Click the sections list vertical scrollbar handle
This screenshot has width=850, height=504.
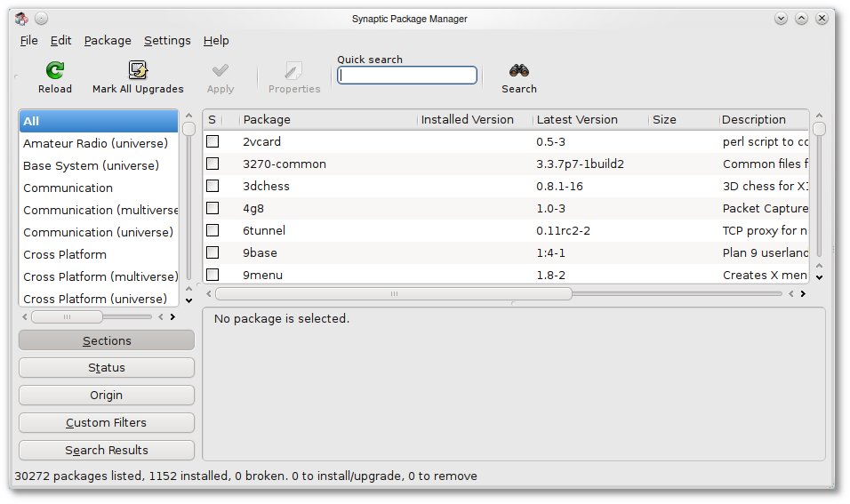pyautogui.click(x=188, y=129)
